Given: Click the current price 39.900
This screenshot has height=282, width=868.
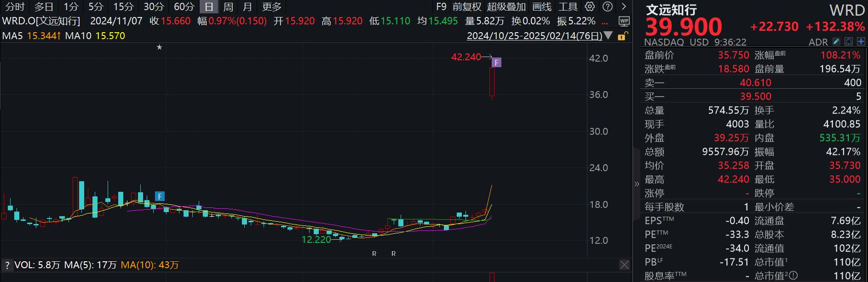Looking at the screenshot, I should pos(684,27).
